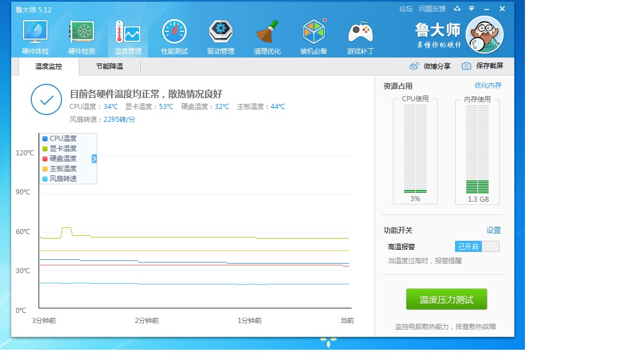Click the 2分钟前 time axis label
644x362 pixels.
point(146,320)
